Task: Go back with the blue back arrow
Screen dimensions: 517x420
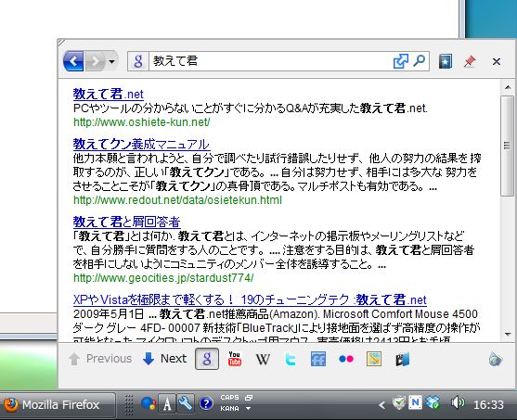Action: point(73,61)
